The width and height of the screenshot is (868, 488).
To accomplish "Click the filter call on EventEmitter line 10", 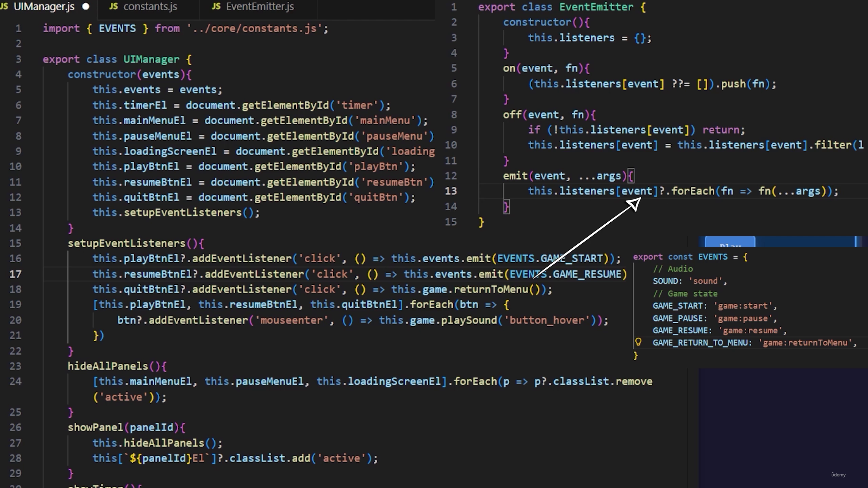I will (x=833, y=145).
